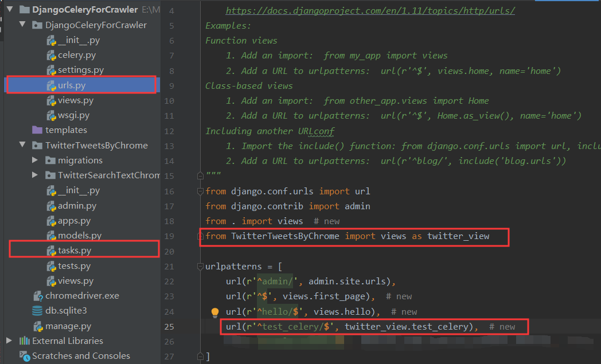Click the templates folder icon
This screenshot has height=364, width=601.
[x=39, y=130]
